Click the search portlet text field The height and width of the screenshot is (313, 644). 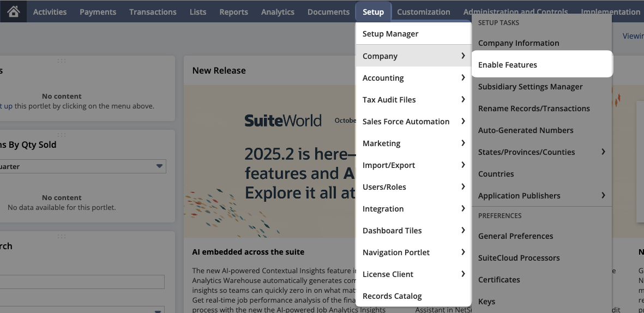coord(82,282)
